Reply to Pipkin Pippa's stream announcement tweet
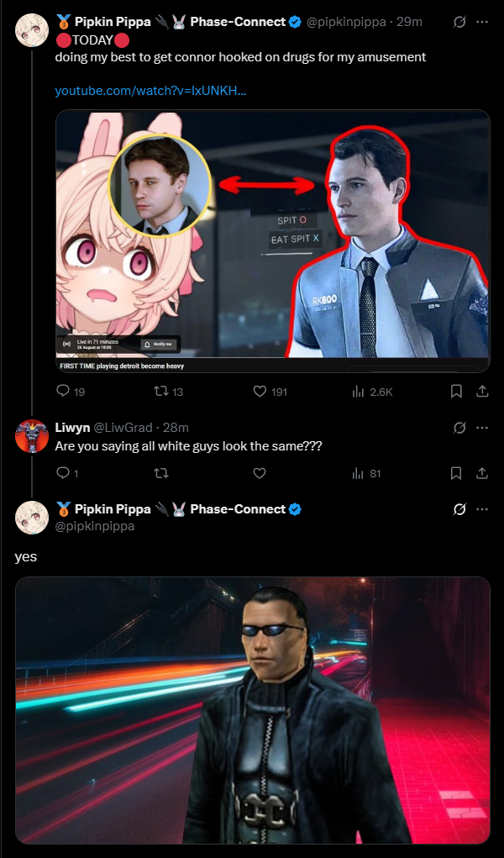The width and height of the screenshot is (504, 858). [x=63, y=392]
